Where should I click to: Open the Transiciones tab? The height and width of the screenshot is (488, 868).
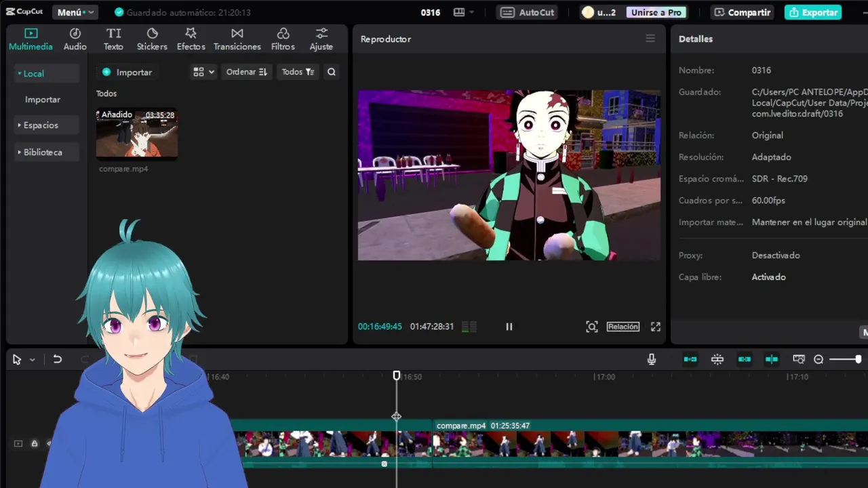[237, 39]
